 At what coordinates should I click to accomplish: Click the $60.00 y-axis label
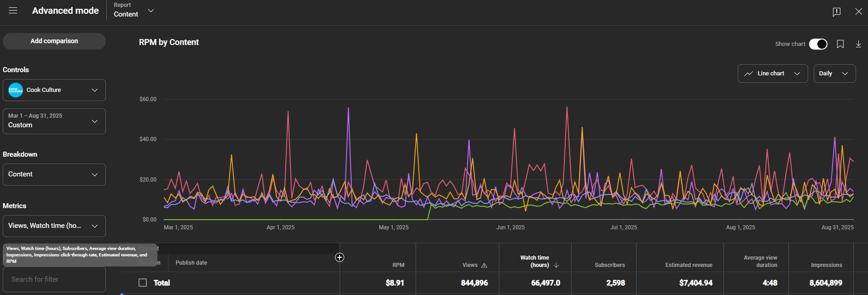(x=148, y=99)
